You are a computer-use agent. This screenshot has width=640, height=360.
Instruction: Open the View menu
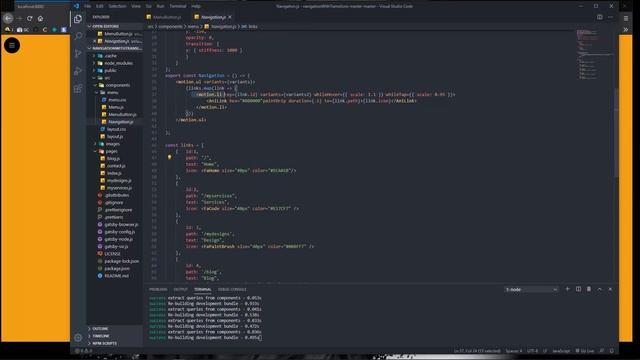pos(136,6)
